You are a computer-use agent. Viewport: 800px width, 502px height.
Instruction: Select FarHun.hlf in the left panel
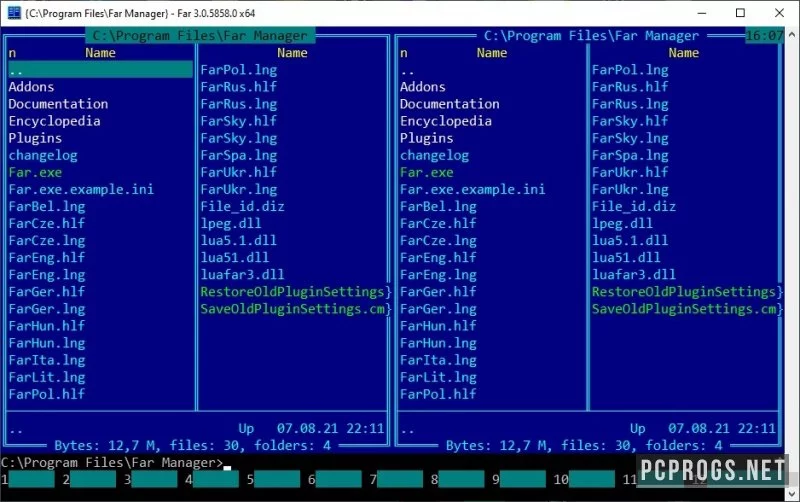47,326
